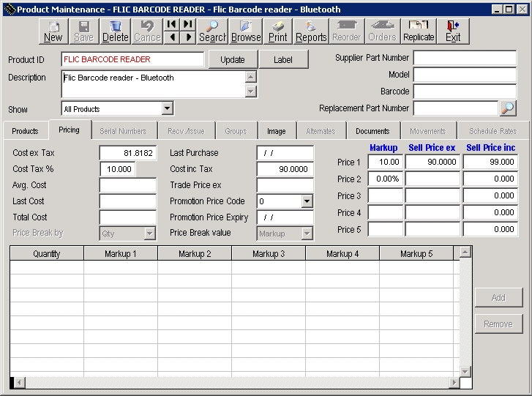Click the Print toolbar icon
The height and width of the screenshot is (396, 532).
pos(277,31)
